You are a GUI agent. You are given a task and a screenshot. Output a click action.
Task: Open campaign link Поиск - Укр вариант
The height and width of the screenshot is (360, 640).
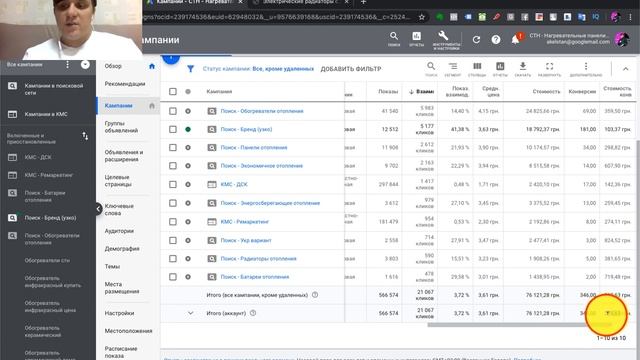pos(246,240)
